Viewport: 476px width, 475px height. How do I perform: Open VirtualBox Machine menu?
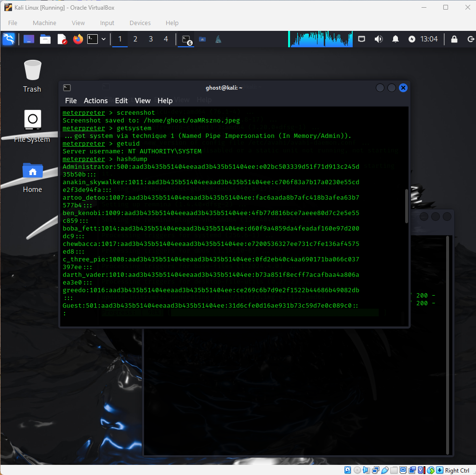point(44,23)
